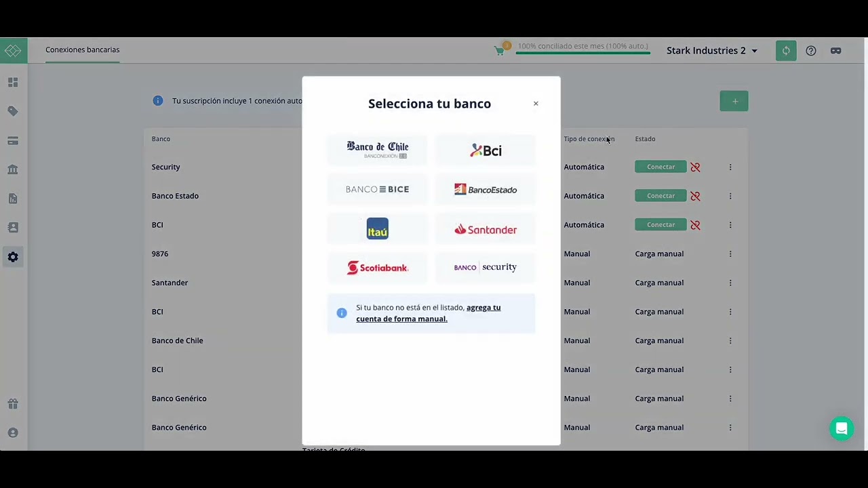Open link to add account manually
Viewport: 868px width, 488px height.
429,313
